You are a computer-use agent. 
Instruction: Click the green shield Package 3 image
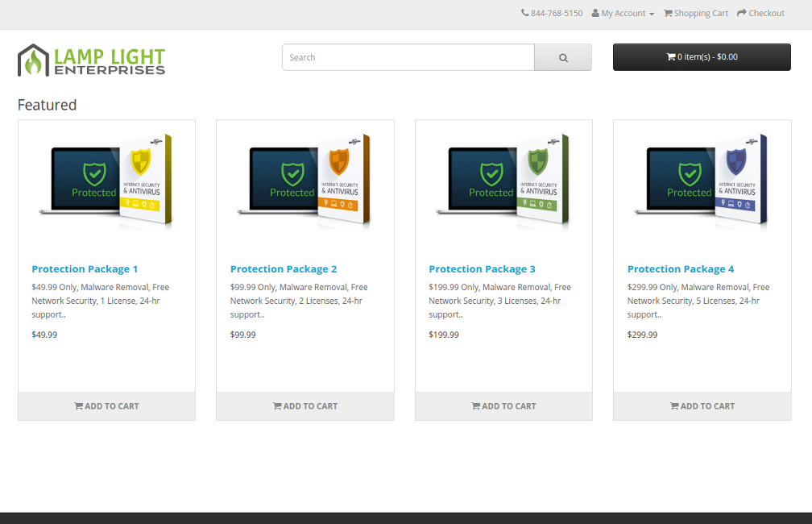click(x=503, y=181)
